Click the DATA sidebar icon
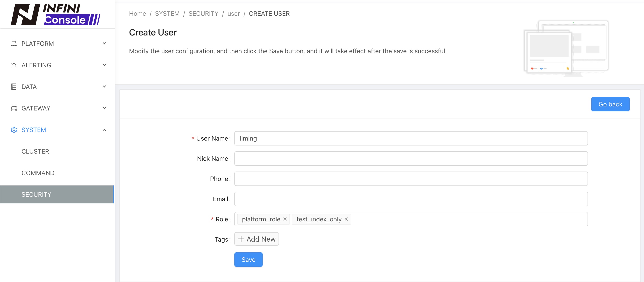Image resolution: width=644 pixels, height=282 pixels. (14, 86)
